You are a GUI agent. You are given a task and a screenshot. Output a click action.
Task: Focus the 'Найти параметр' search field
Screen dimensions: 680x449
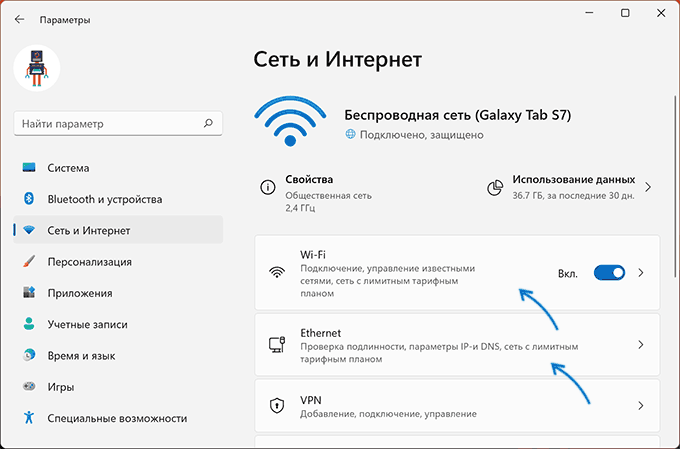tap(118, 123)
